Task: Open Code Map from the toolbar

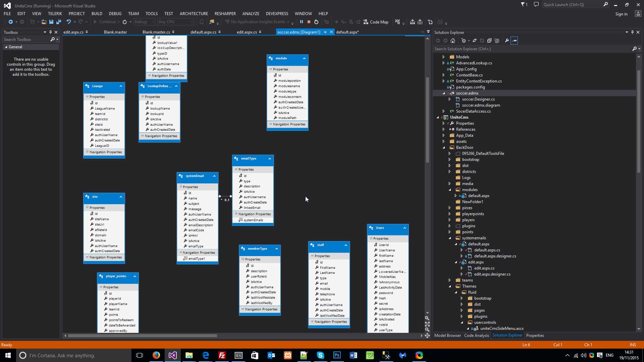Action: tap(376, 22)
